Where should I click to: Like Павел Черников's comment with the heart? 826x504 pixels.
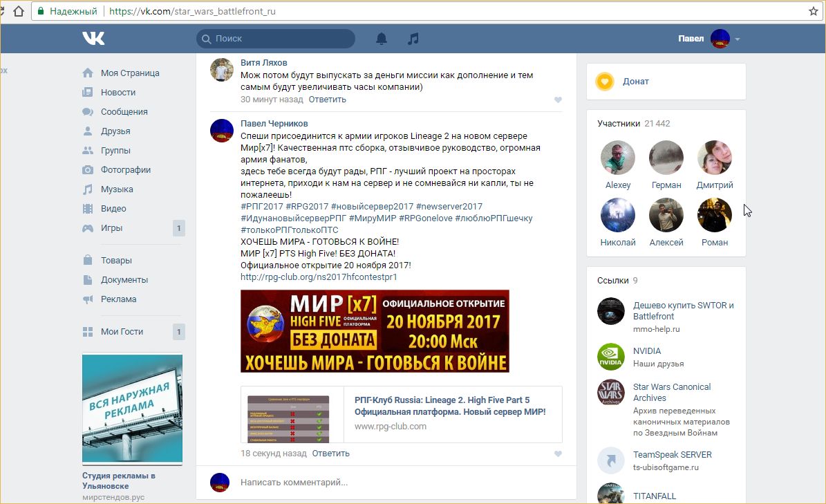(558, 454)
